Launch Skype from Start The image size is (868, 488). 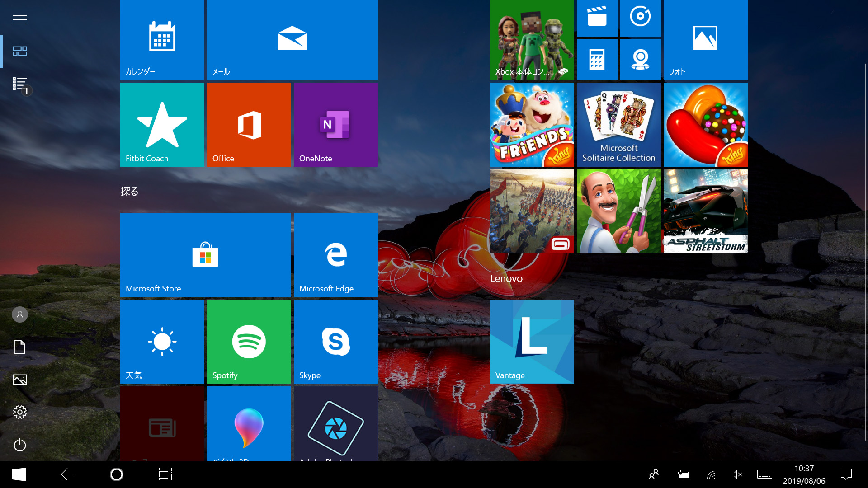click(x=335, y=342)
